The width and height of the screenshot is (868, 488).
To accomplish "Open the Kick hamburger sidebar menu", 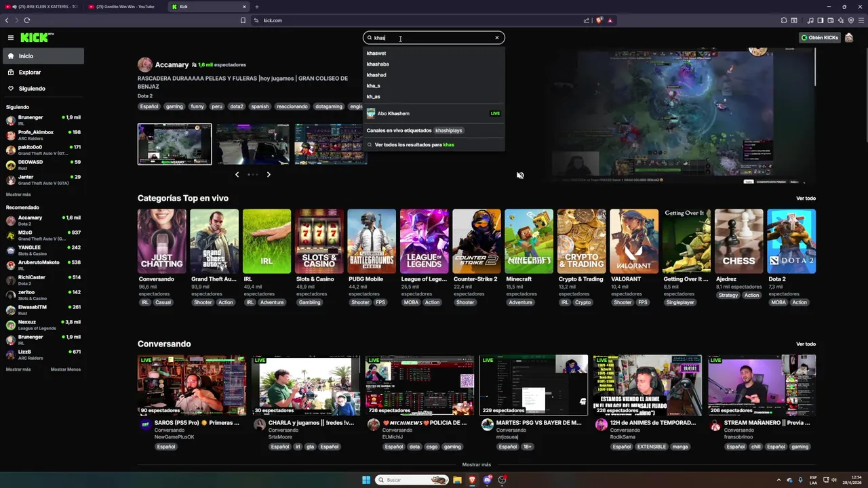I will 11,38.
